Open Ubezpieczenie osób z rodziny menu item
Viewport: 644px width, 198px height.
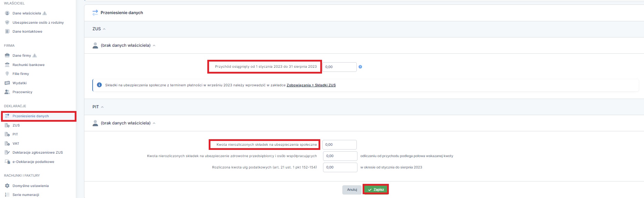coord(38,22)
